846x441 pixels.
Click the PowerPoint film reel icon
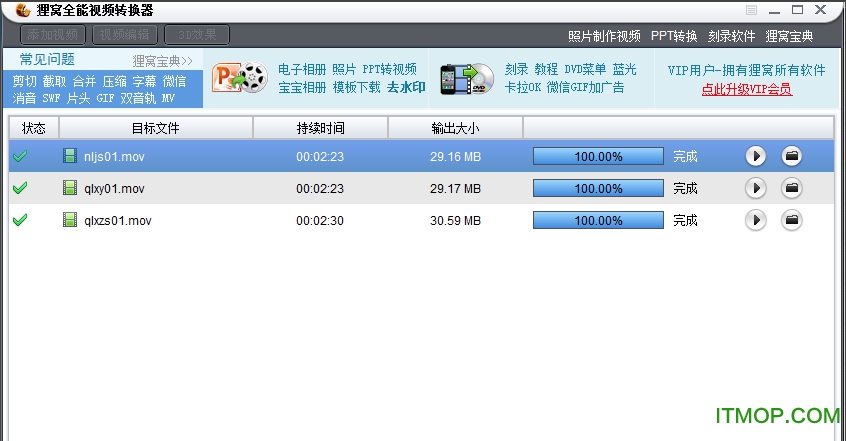coord(239,78)
